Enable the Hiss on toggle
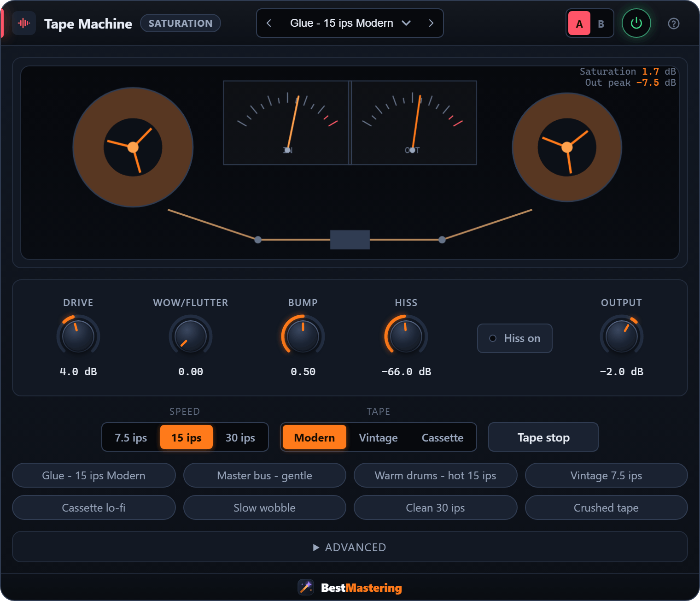The height and width of the screenshot is (601, 700). pos(515,338)
